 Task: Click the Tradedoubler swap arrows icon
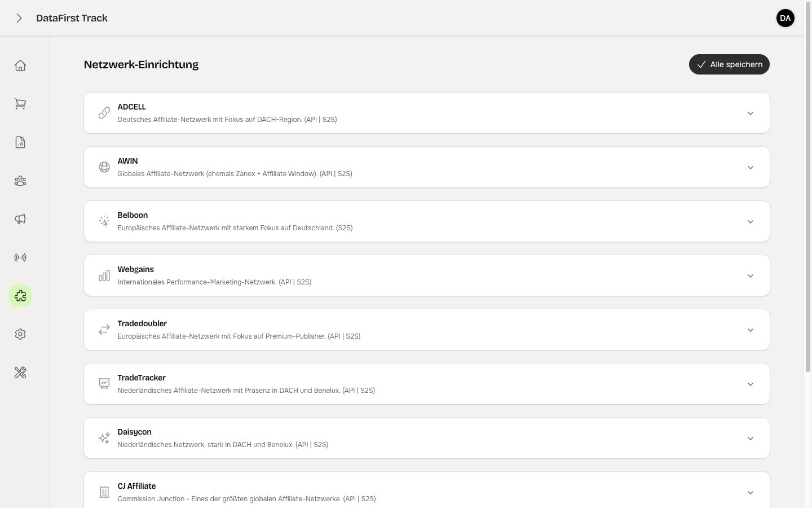click(x=104, y=330)
